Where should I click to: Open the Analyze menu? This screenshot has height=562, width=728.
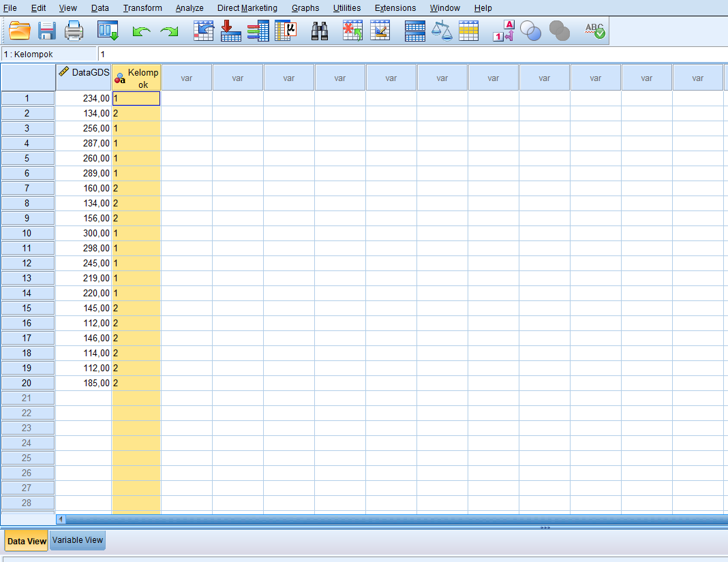pyautogui.click(x=189, y=8)
